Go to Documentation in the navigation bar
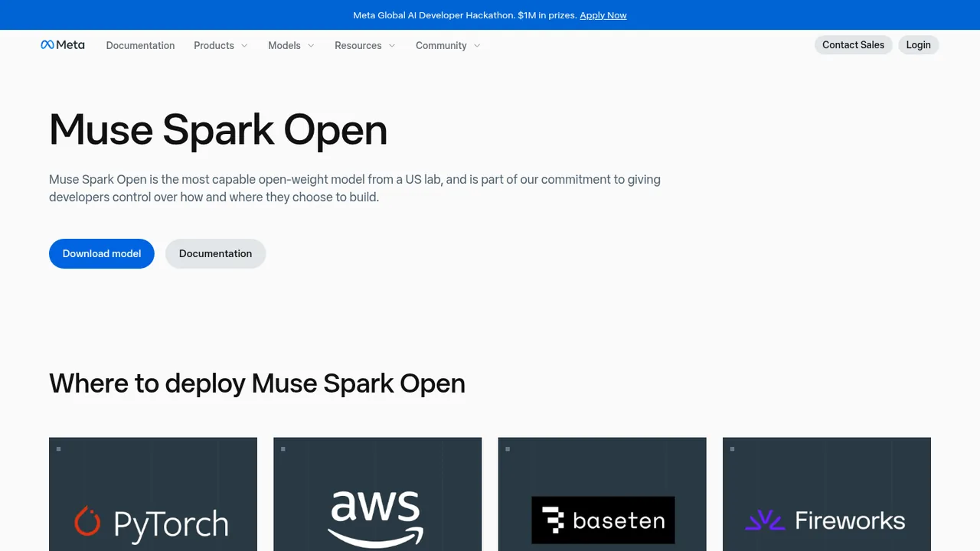 coord(140,46)
